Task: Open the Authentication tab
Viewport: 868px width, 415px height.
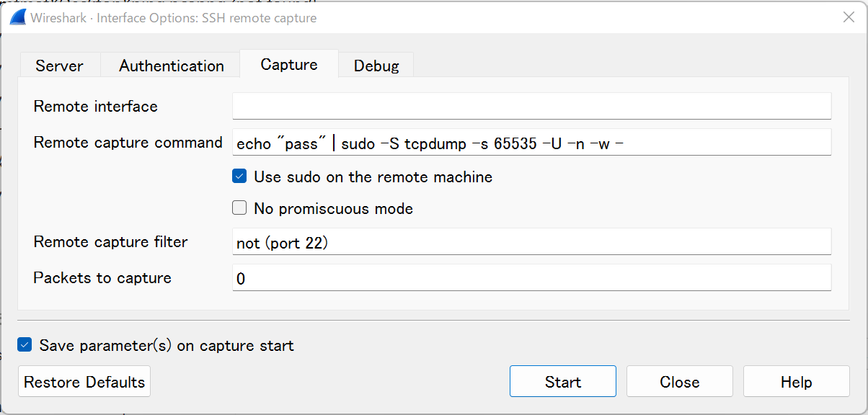Action: tap(172, 66)
